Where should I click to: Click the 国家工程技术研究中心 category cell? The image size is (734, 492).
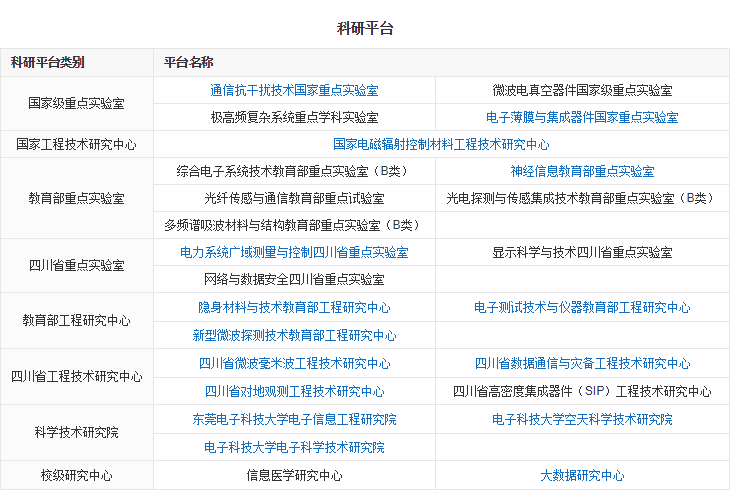tap(77, 144)
